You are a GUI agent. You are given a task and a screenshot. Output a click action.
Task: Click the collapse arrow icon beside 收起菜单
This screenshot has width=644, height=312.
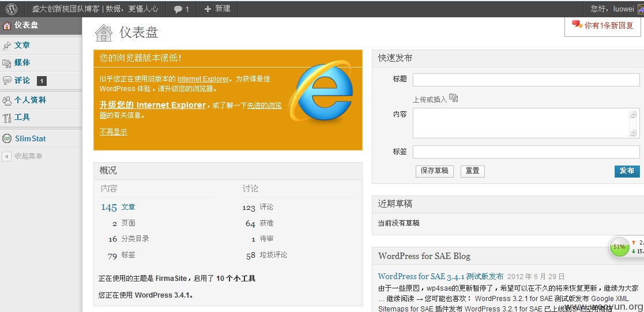click(6, 156)
